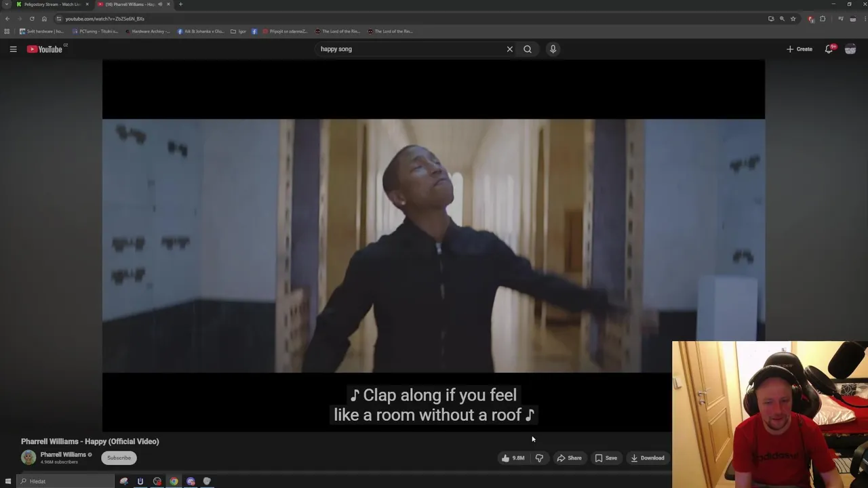Click the site information icon in address bar
Screen dimensions: 868x488
tap(59, 19)
